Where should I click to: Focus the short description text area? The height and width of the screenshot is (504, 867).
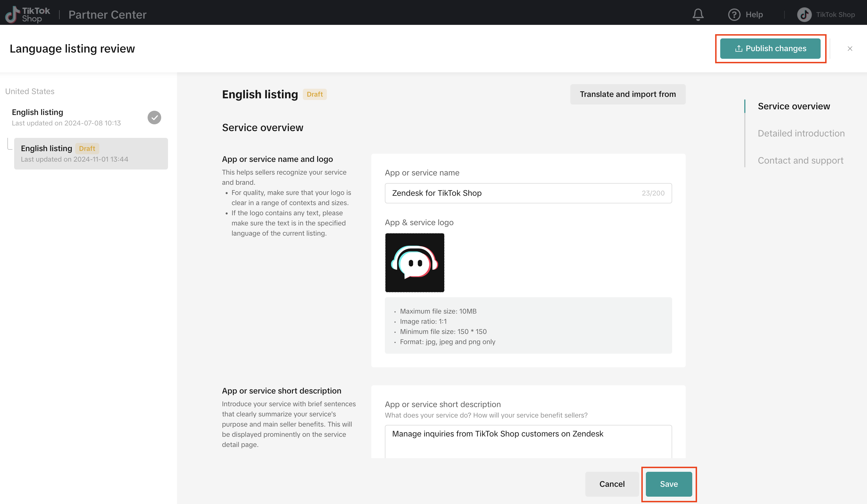click(x=528, y=442)
